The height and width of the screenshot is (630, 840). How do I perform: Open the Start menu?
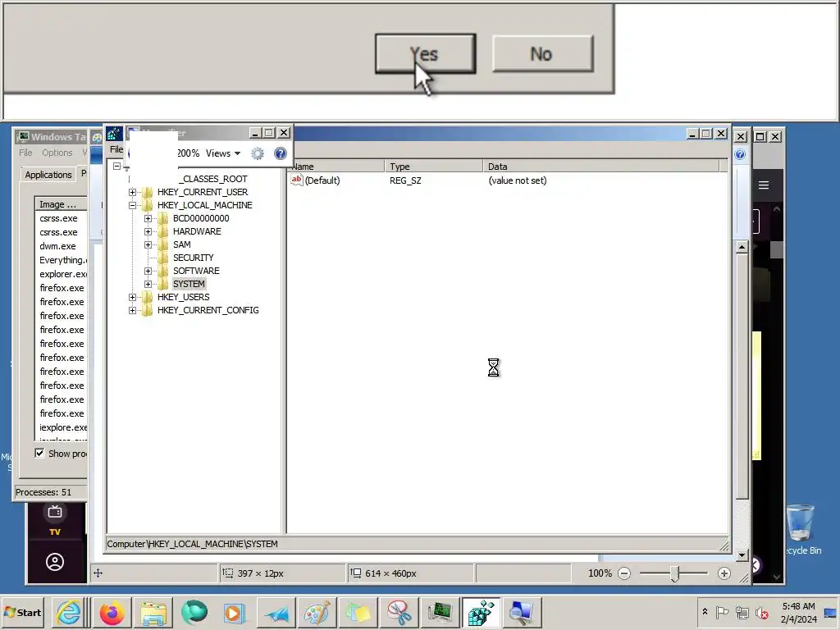coord(22,612)
